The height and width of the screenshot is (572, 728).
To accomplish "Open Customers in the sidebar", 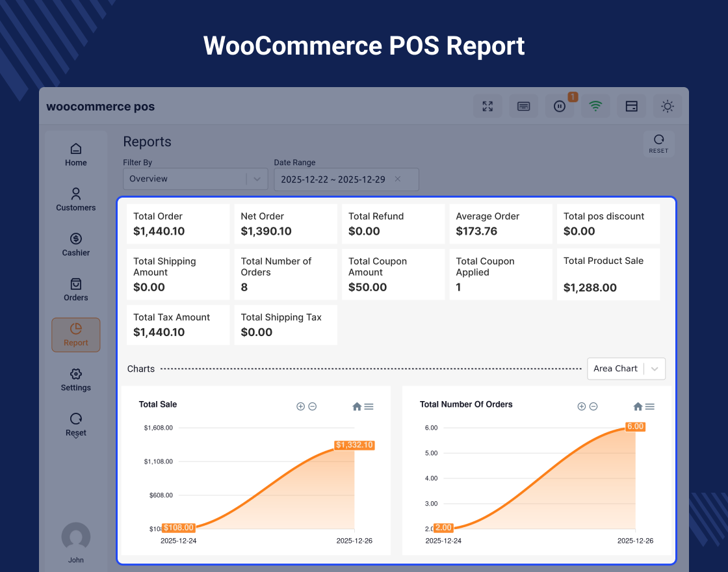I will (75, 200).
